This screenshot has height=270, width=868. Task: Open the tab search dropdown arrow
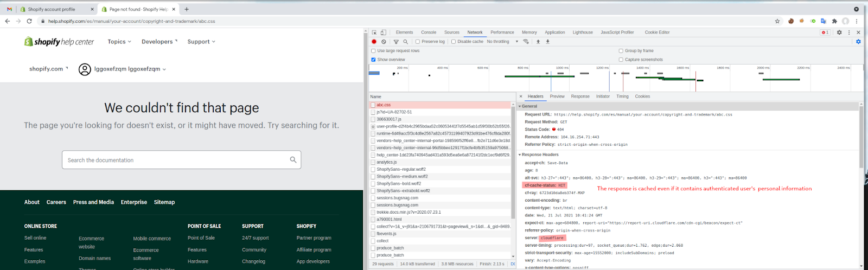(x=856, y=9)
